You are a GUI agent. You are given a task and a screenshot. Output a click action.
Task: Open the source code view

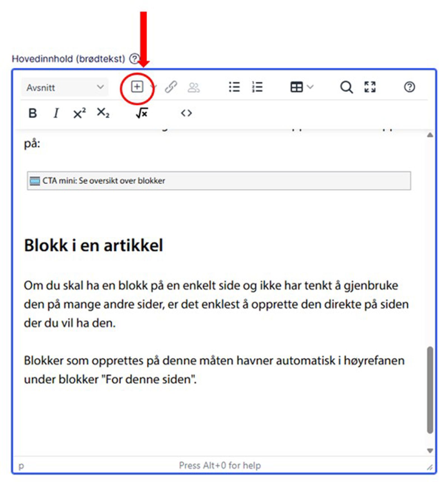(186, 113)
